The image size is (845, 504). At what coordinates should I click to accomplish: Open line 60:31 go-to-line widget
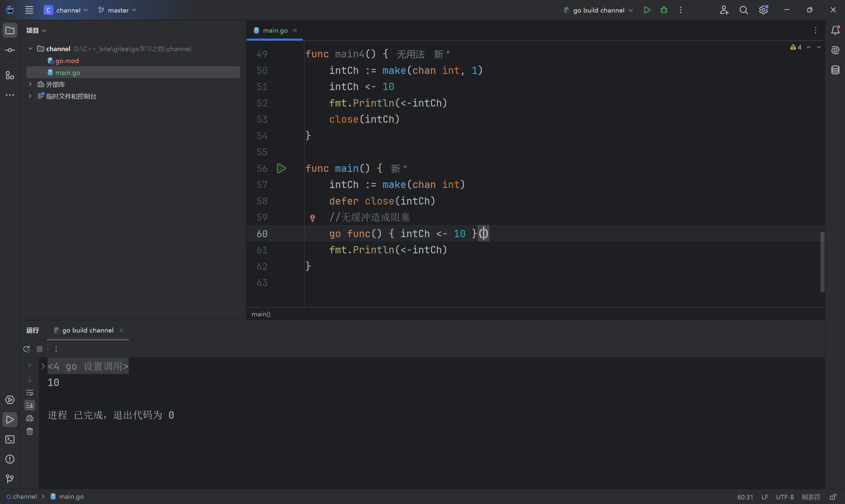745,497
